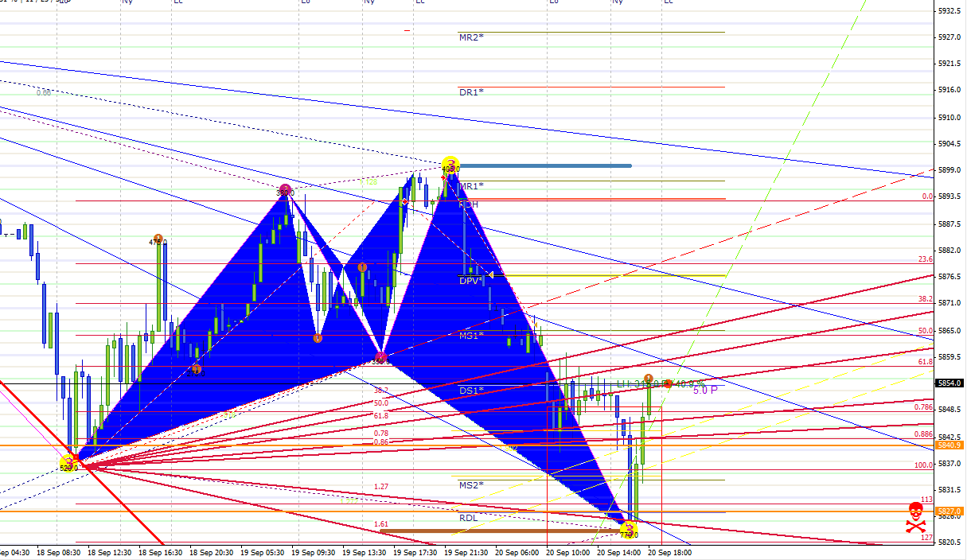Click the MS1* pivot label
Image resolution: width=967 pixels, height=560 pixels.
[471, 336]
